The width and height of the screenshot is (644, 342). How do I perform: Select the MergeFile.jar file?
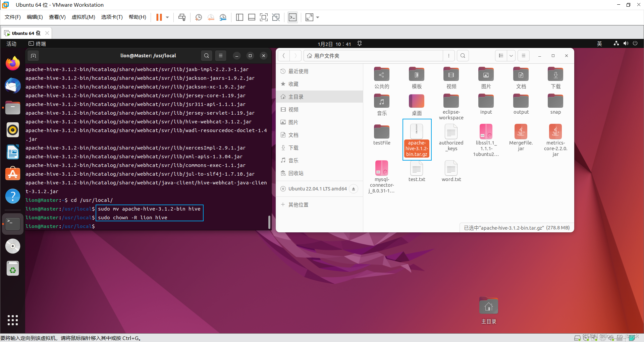[x=521, y=137]
